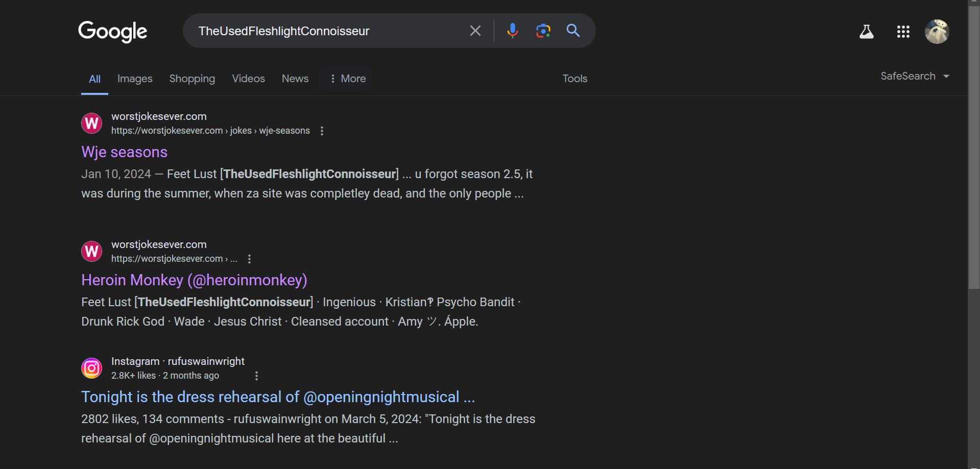The height and width of the screenshot is (469, 980).
Task: Open three-dot options for Wje seasons result
Action: click(x=322, y=131)
